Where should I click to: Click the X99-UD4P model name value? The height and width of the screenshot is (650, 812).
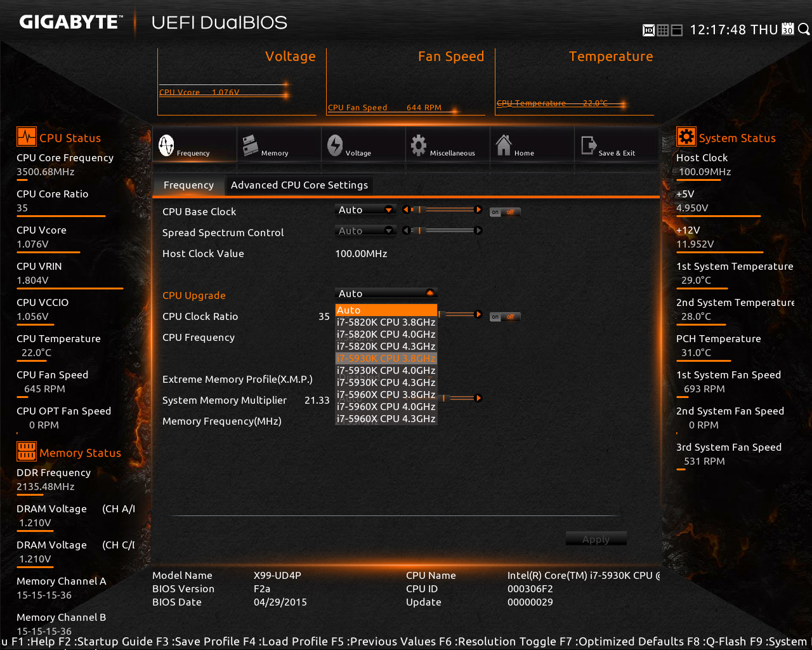(x=277, y=576)
